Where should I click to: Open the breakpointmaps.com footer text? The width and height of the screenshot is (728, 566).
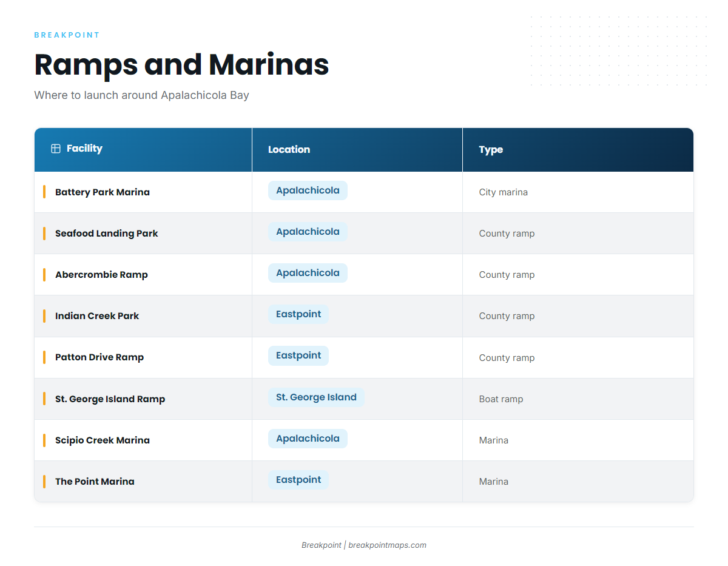click(387, 545)
